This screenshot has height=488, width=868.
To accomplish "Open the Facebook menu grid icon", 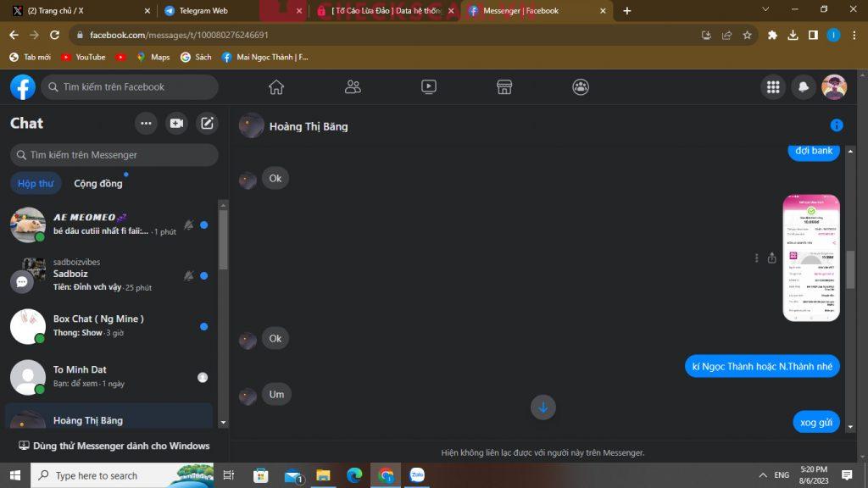I will click(x=773, y=87).
